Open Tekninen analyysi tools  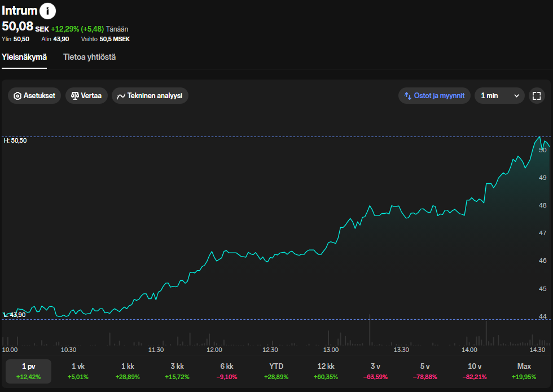click(x=150, y=96)
